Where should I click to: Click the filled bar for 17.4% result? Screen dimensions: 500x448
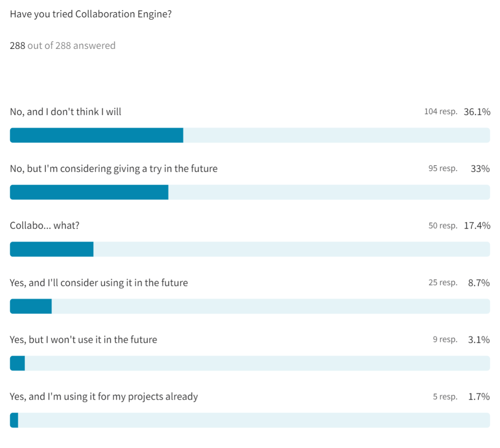(52, 249)
